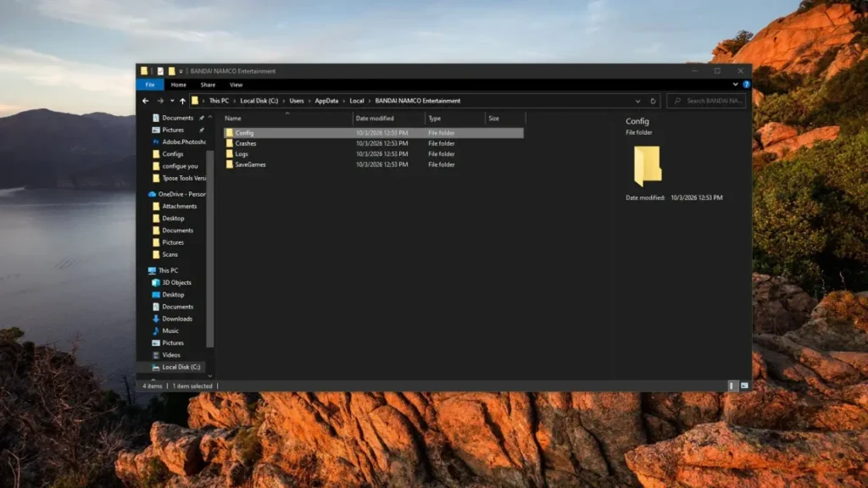Screen dimensions: 868x488
Task: Jump to AppData in the address bar
Action: coord(326,102)
